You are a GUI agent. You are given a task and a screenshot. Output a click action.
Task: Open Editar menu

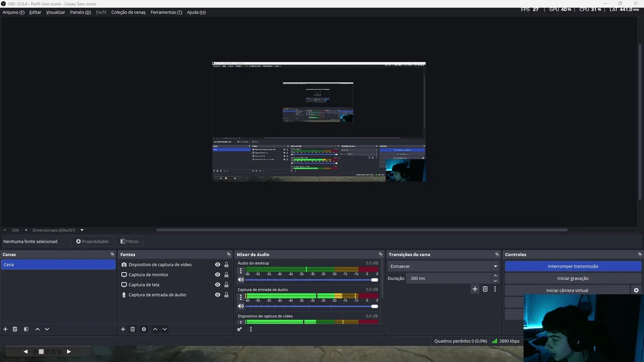[x=35, y=12]
